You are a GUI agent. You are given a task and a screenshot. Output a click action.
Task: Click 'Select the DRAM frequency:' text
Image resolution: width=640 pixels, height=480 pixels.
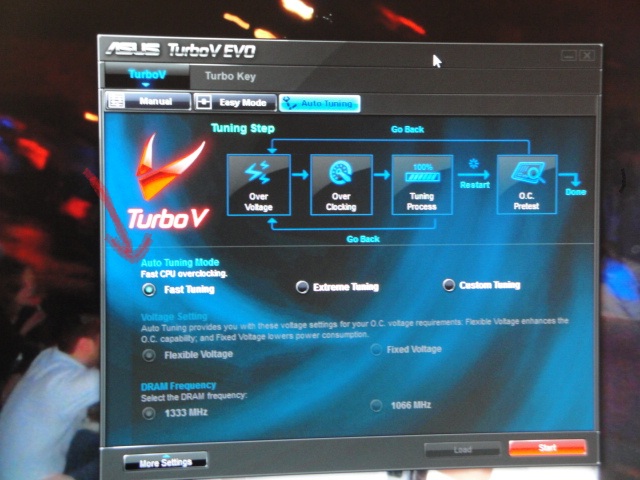point(194,396)
